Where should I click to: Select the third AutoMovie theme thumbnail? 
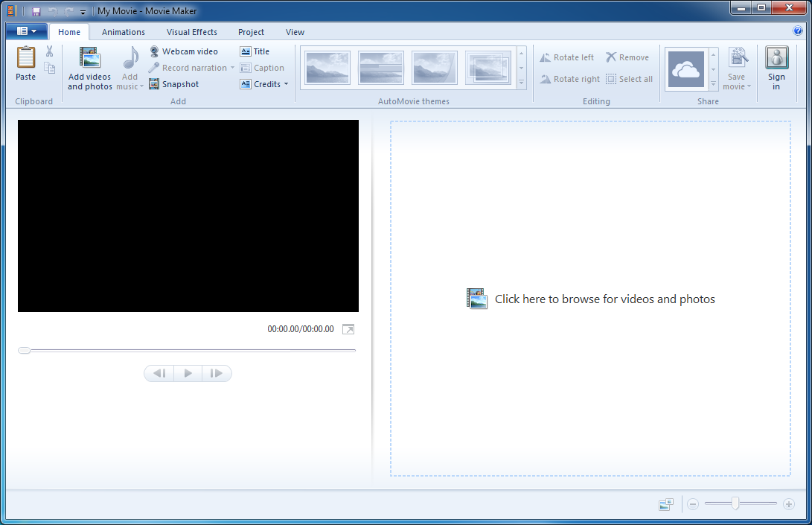(435, 67)
